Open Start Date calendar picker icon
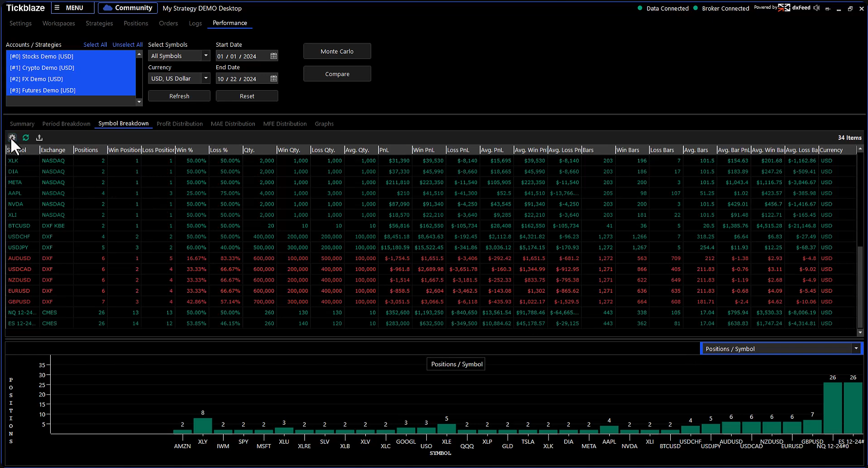Screen dimensions: 868x468 pyautogui.click(x=274, y=56)
